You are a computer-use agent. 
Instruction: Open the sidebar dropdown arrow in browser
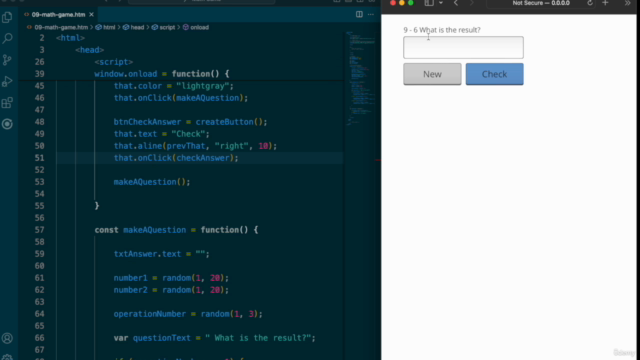(x=441, y=3)
